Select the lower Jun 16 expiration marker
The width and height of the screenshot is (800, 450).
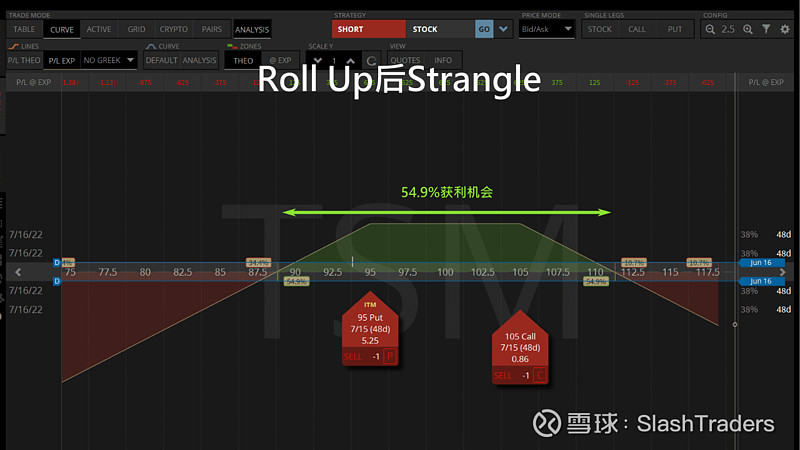click(761, 281)
